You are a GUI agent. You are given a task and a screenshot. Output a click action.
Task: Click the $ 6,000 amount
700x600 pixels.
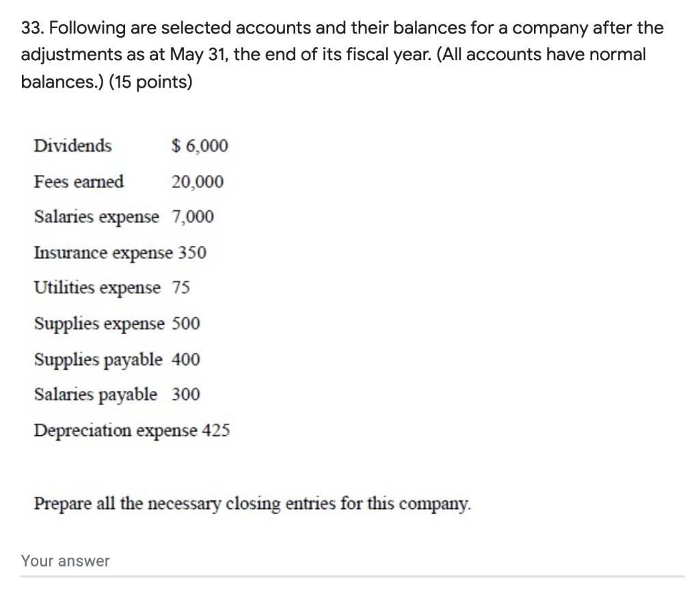[200, 146]
